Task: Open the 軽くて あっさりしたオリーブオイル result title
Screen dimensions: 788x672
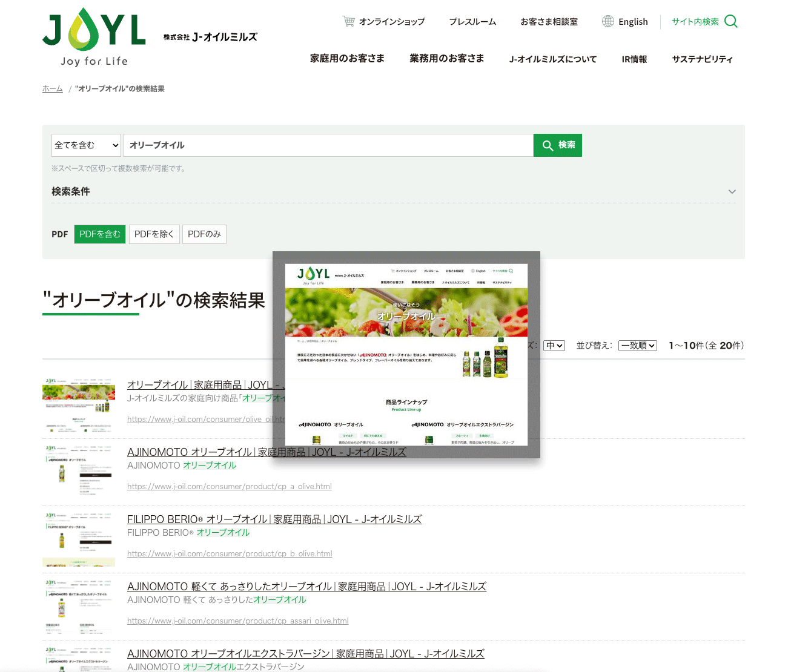Action: click(x=307, y=587)
